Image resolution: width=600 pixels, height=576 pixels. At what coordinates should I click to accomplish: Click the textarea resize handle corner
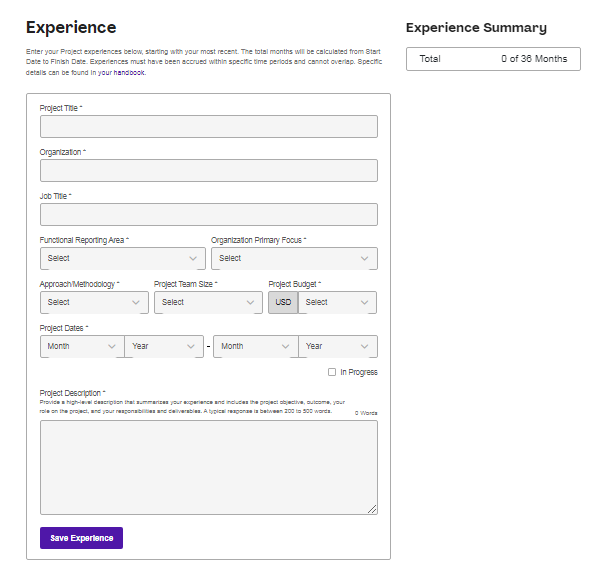tap(372, 509)
